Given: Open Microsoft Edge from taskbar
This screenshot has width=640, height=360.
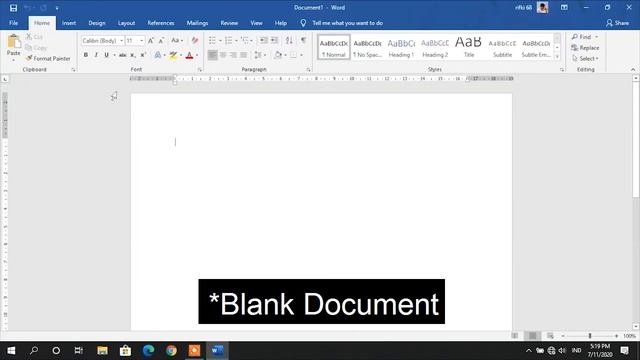Looking at the screenshot, I should 149,351.
